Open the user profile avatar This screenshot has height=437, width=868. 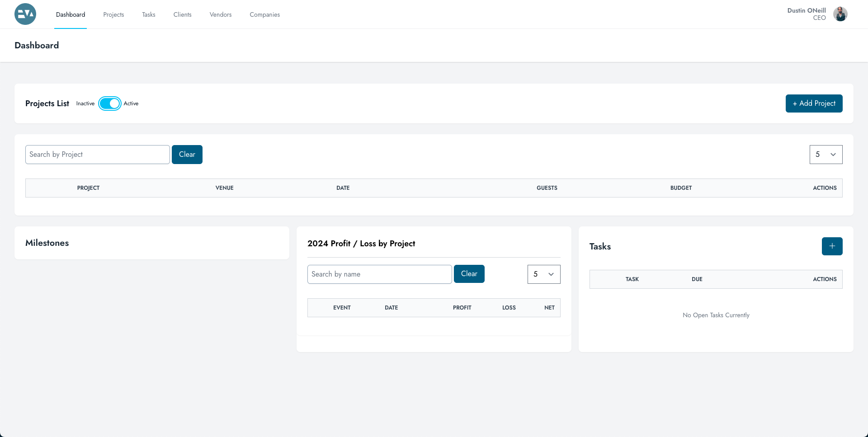pyautogui.click(x=840, y=14)
